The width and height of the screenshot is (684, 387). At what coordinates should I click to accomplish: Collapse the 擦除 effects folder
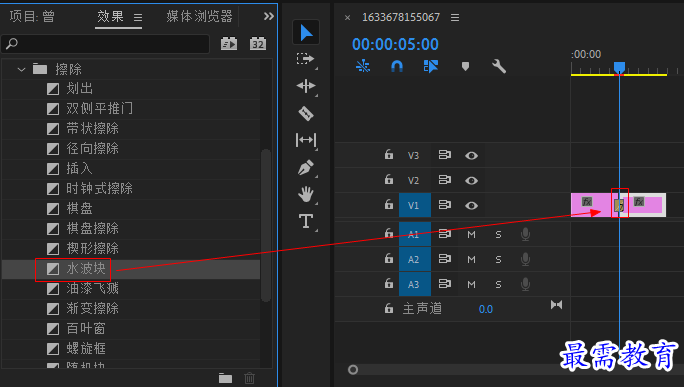point(21,69)
